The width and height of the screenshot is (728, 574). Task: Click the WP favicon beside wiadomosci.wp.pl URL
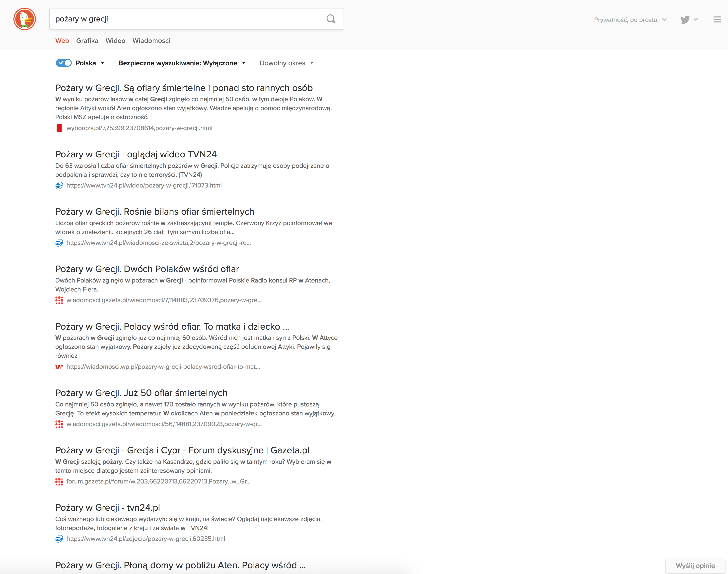point(59,367)
